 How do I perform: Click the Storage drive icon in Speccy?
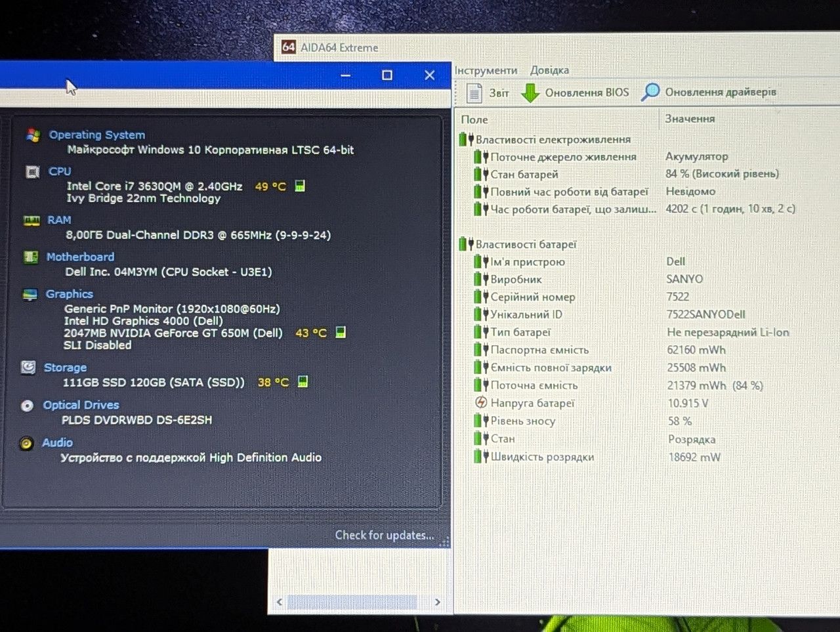coord(28,368)
